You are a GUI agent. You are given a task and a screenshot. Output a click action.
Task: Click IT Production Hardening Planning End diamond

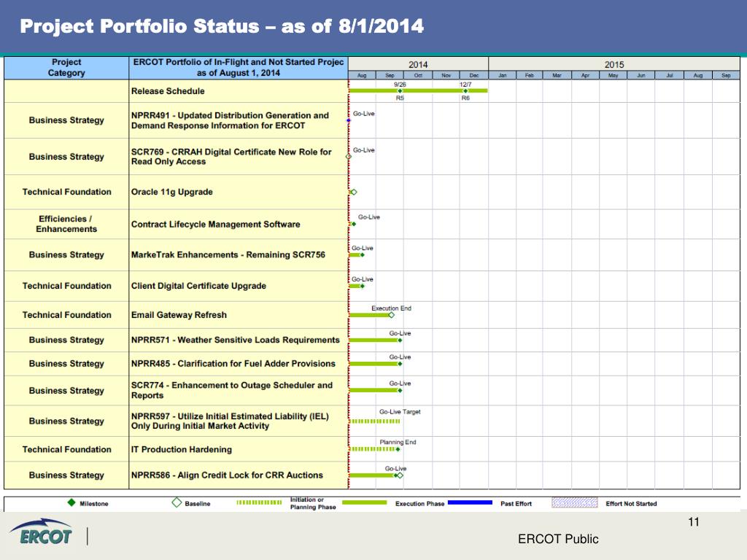[398, 449]
